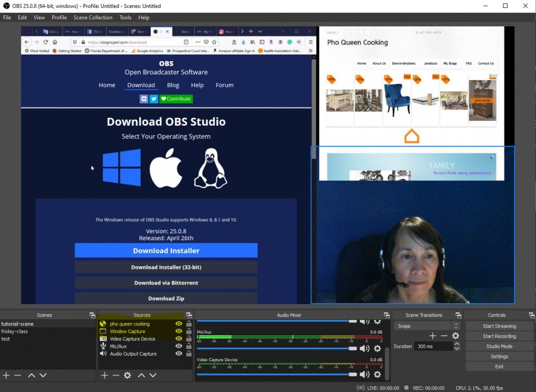Open the File menu
The height and width of the screenshot is (392, 536).
(7, 17)
